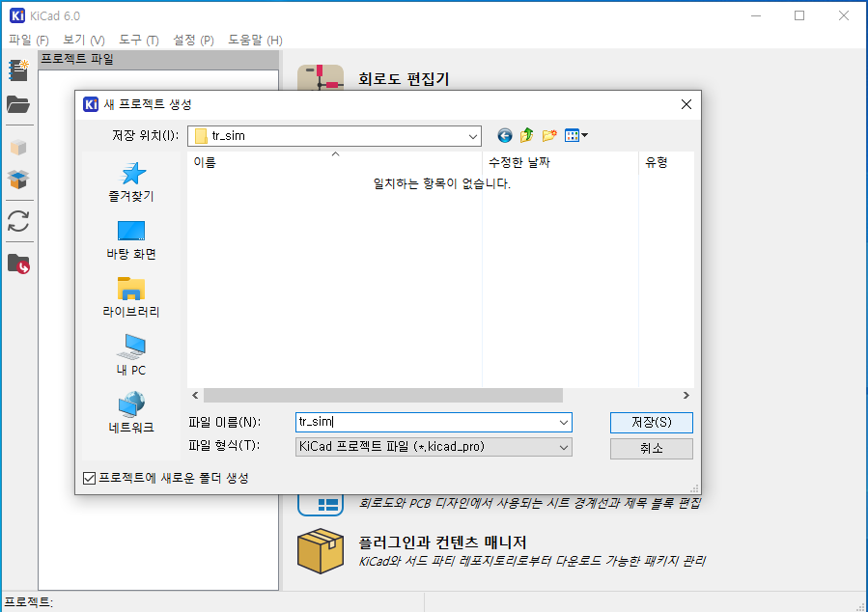Click the Archive project box icon in sidebar
Screen dimensions: 868x612
pos(18,148)
